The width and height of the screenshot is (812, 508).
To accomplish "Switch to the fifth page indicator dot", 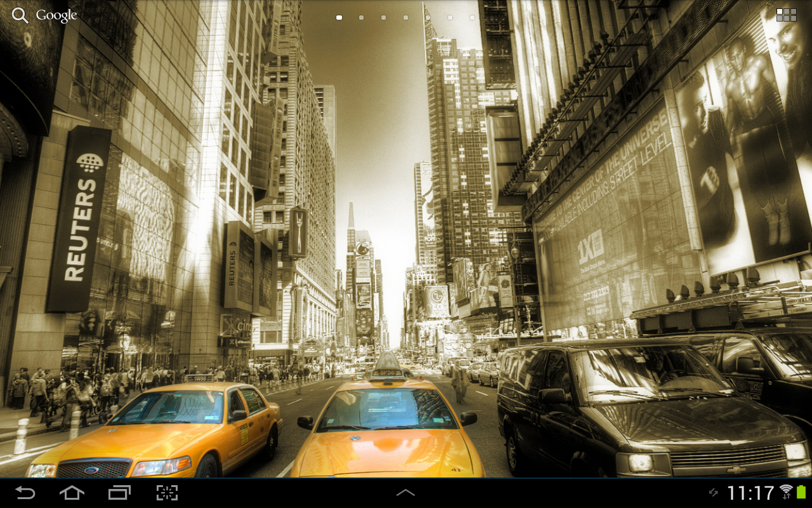I will (428, 18).
